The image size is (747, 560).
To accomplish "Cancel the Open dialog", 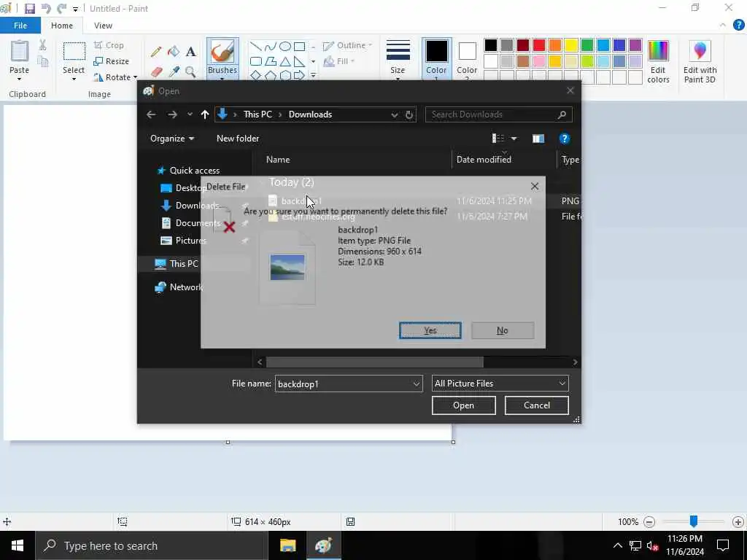I will pyautogui.click(x=536, y=405).
